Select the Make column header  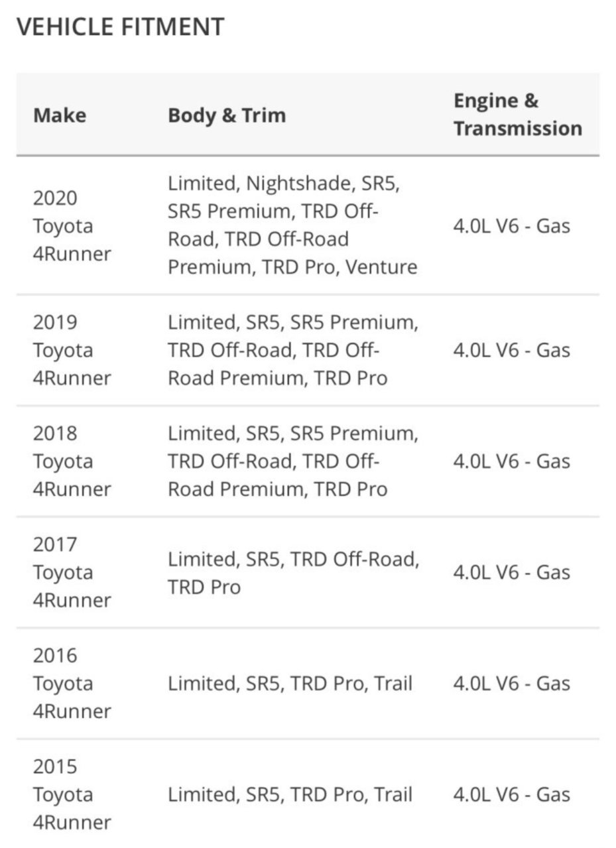tap(60, 115)
